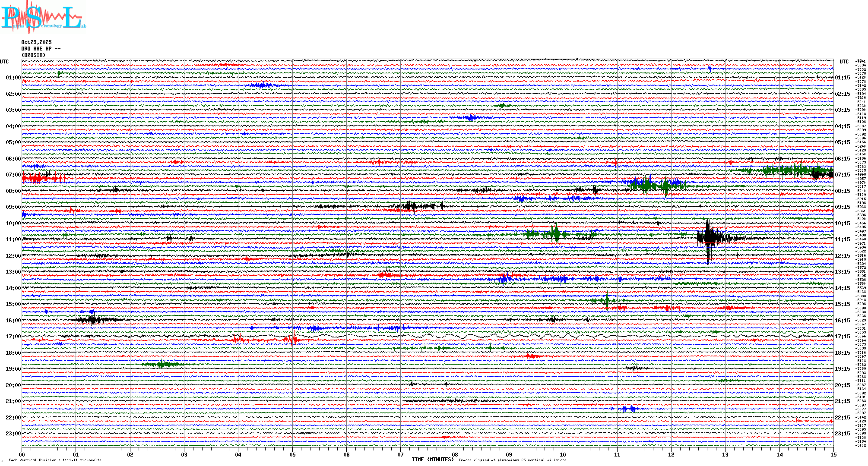Click the Oct29,2025 date label
The image size is (868, 466).
[x=36, y=42]
